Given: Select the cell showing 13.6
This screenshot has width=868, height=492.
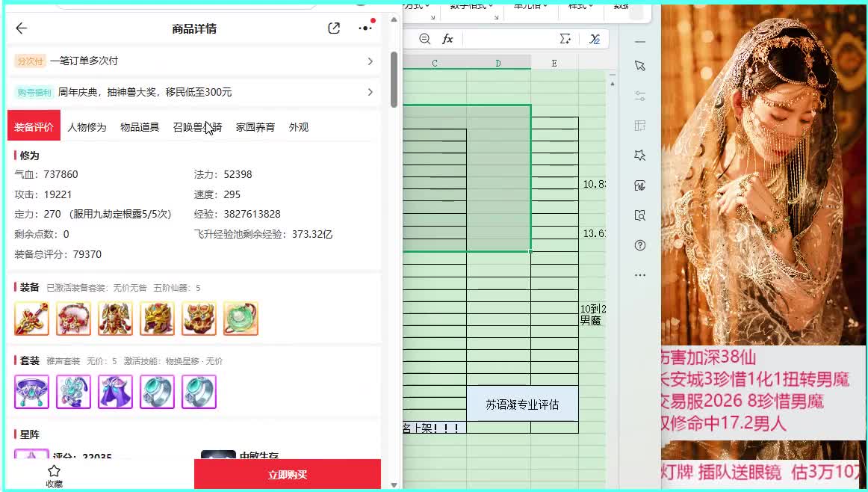Looking at the screenshot, I should tap(593, 233).
